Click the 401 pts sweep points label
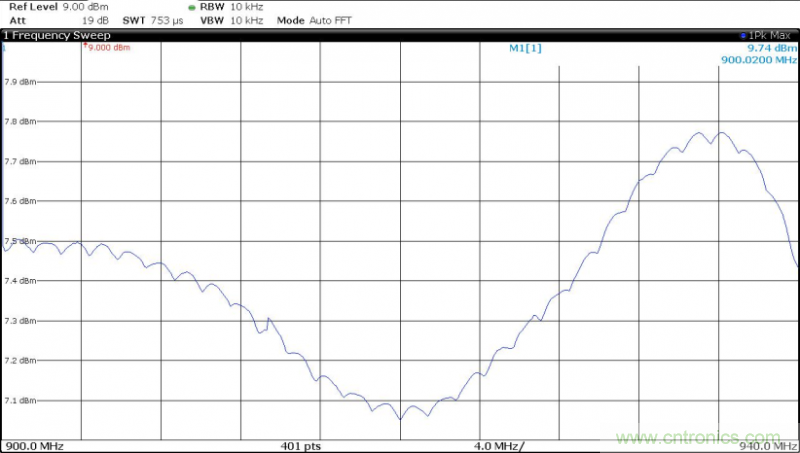Screen dimensions: 800x453 click(300, 446)
